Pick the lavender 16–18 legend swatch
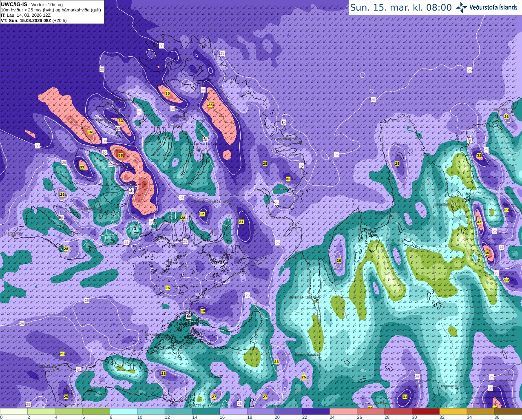Image resolution: width=522 pixels, height=420 pixels. [233, 411]
